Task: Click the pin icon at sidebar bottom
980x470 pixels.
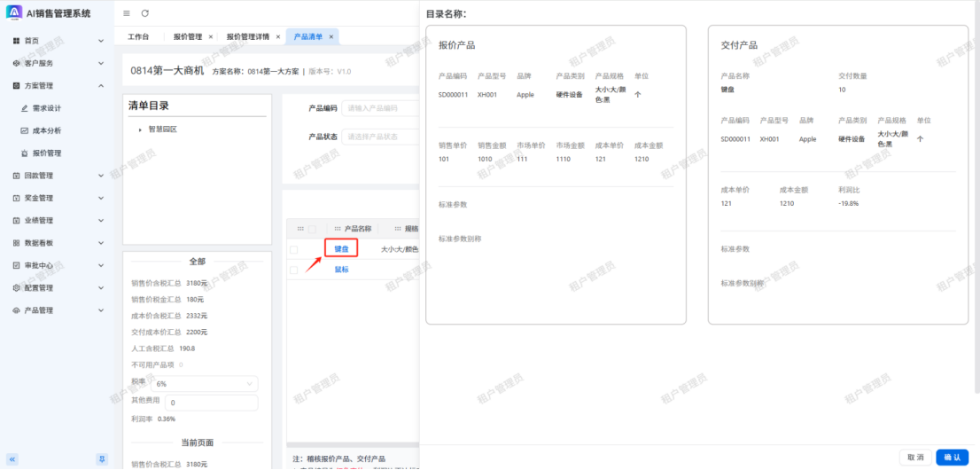Action: (x=101, y=458)
